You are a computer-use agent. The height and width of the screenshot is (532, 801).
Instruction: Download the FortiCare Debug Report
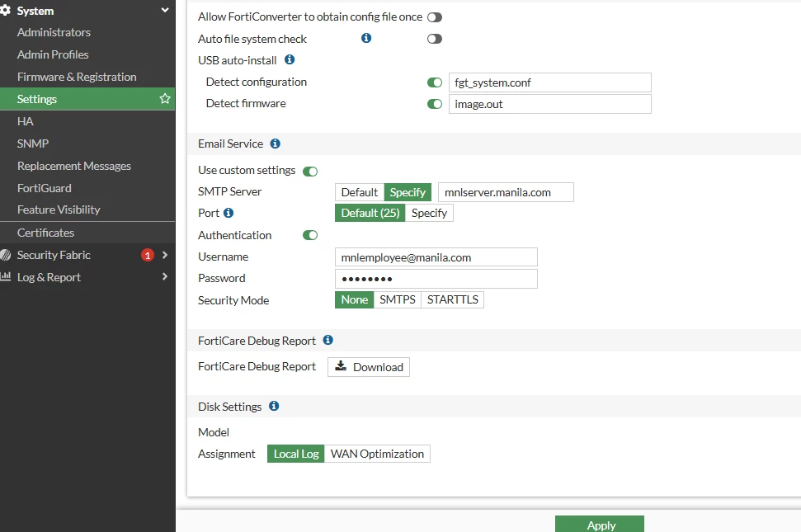coord(368,367)
